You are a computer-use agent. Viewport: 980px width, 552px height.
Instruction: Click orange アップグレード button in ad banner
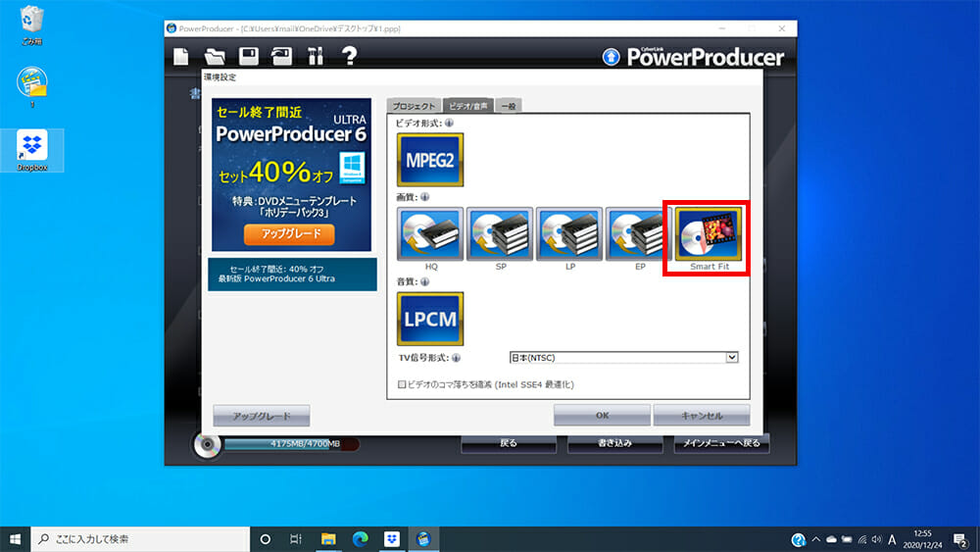pos(289,233)
